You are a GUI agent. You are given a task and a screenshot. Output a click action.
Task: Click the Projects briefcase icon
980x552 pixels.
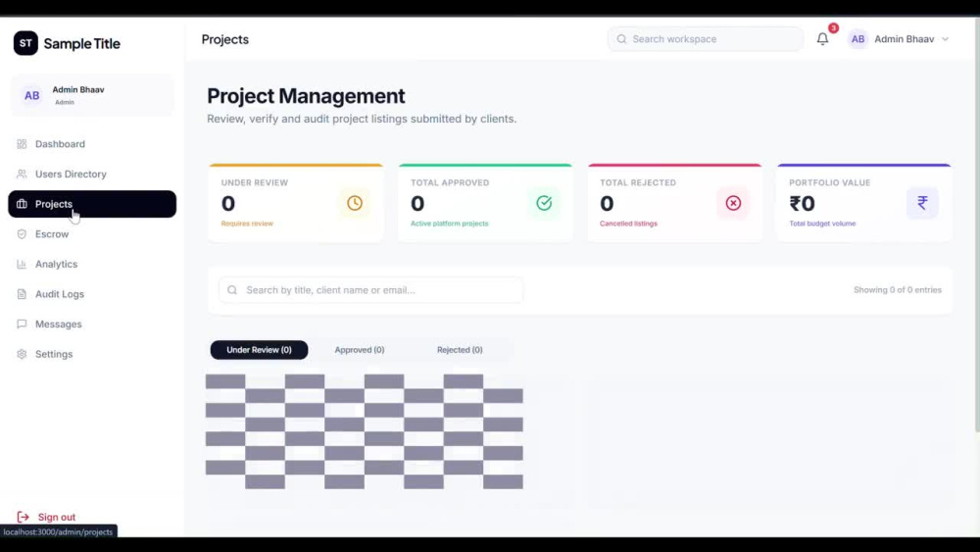(x=22, y=204)
